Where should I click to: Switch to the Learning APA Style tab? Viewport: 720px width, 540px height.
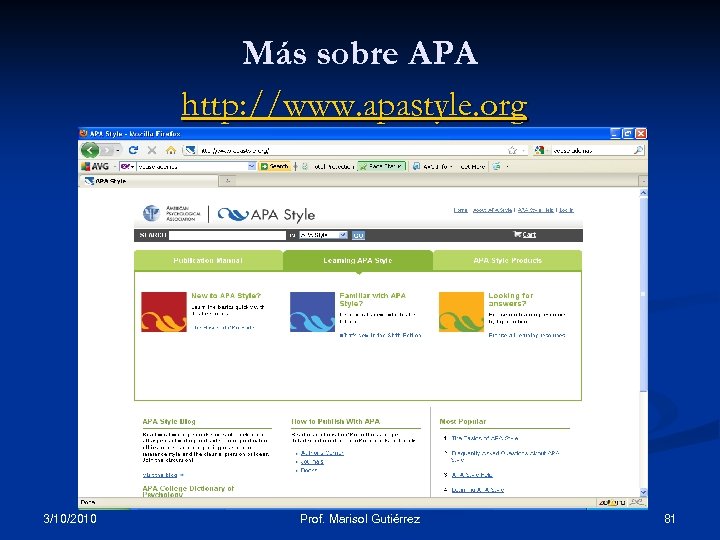click(358, 260)
